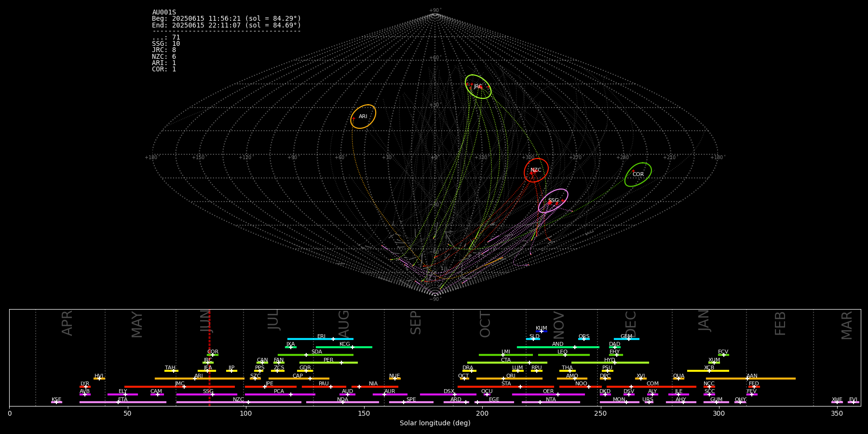Select the DSX shower label in timeline

tap(449, 392)
